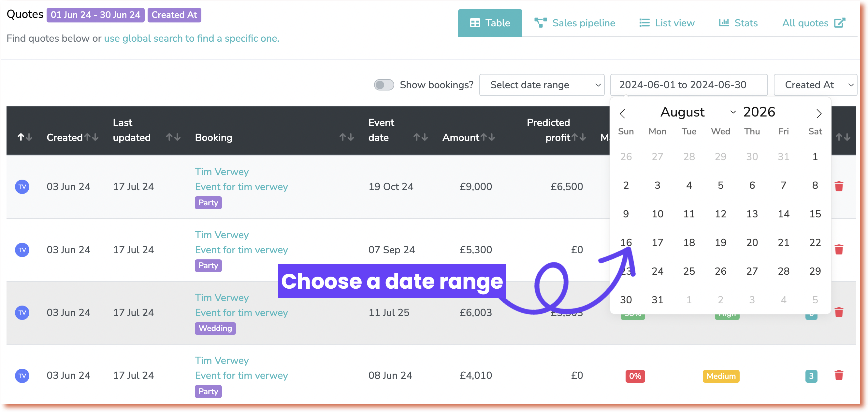Click TV avatar on first quote row
The width and height of the screenshot is (868, 412).
click(x=22, y=186)
